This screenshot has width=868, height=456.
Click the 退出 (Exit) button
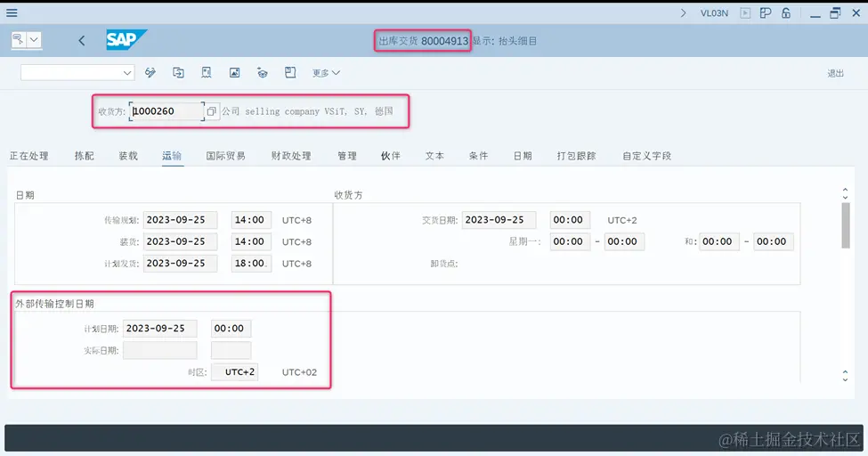point(835,73)
